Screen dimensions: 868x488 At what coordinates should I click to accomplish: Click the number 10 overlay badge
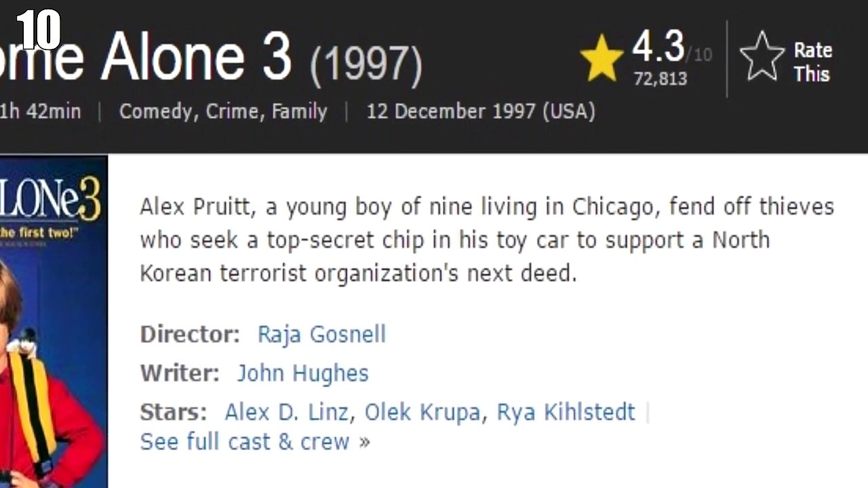39,30
